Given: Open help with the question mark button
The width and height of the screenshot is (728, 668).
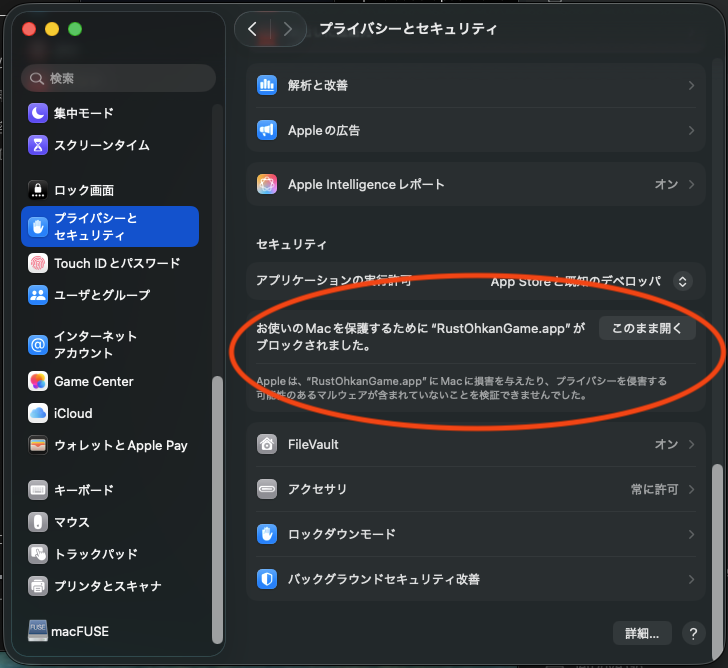Looking at the screenshot, I should click(x=693, y=633).
